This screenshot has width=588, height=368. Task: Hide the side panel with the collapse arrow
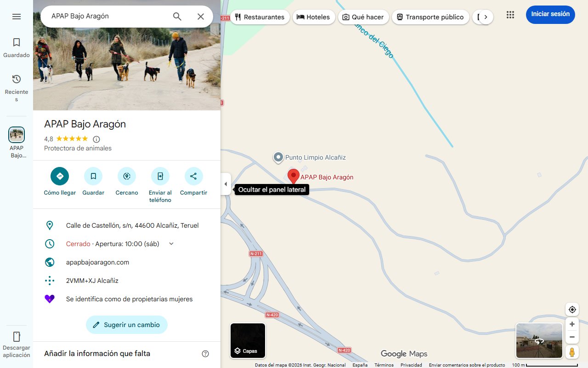click(226, 184)
